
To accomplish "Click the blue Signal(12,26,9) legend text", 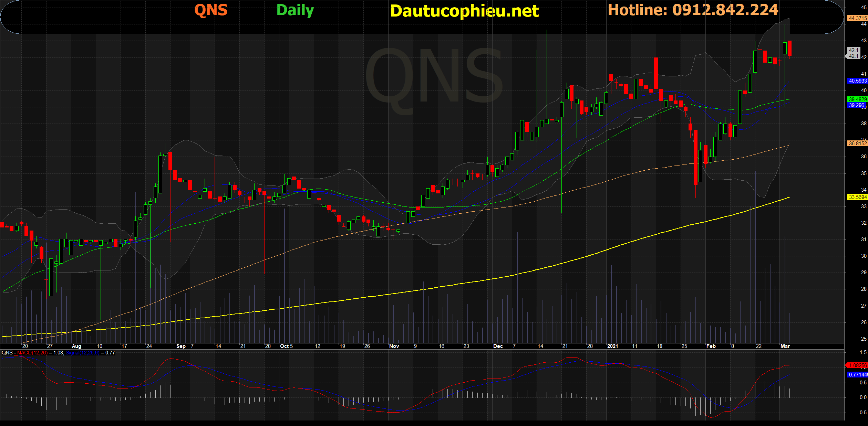I will 82,353.
